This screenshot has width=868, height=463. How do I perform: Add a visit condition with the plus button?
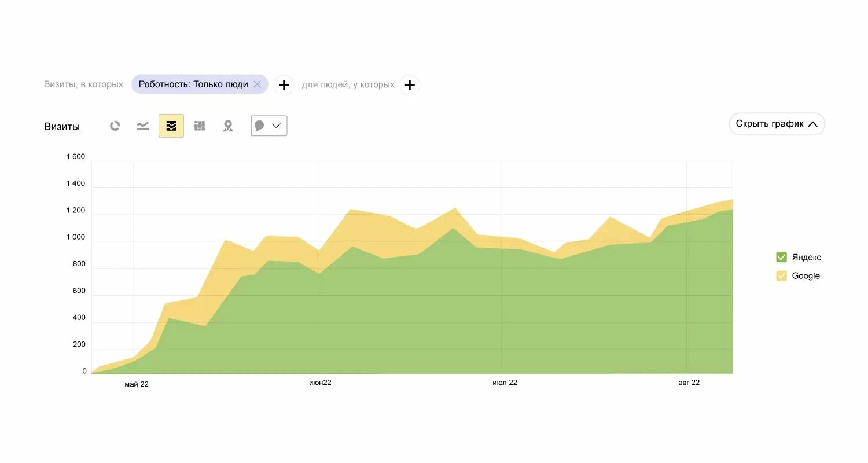pos(284,85)
